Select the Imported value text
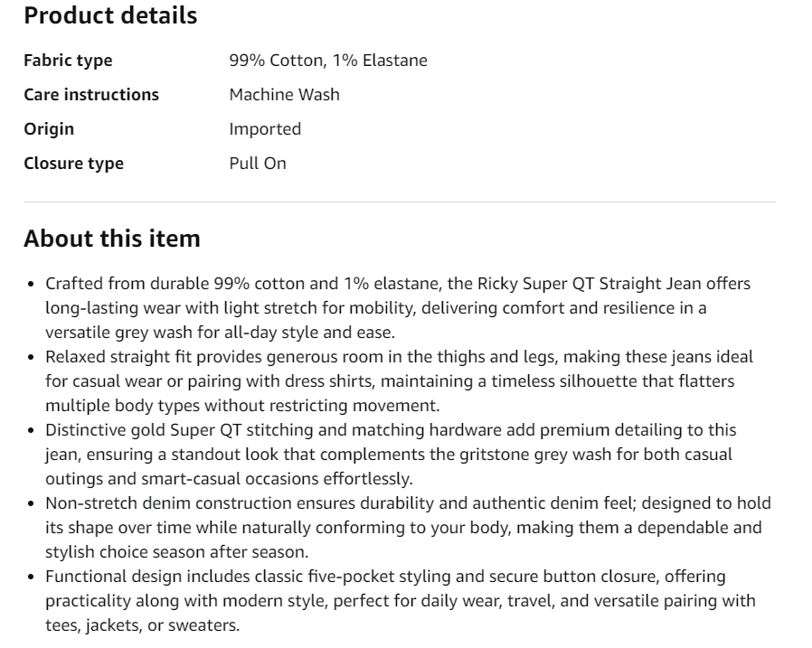The height and width of the screenshot is (648, 812). coord(265,129)
